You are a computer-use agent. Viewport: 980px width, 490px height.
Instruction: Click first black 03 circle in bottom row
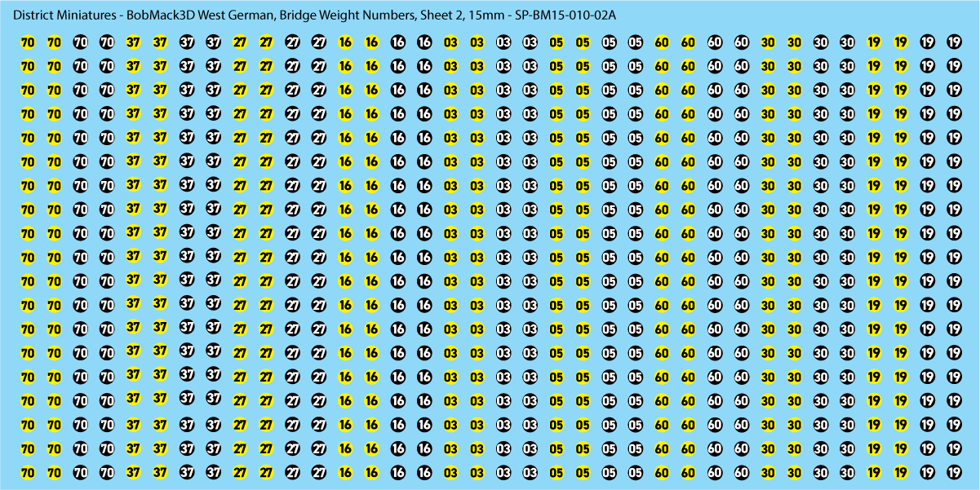point(503,472)
